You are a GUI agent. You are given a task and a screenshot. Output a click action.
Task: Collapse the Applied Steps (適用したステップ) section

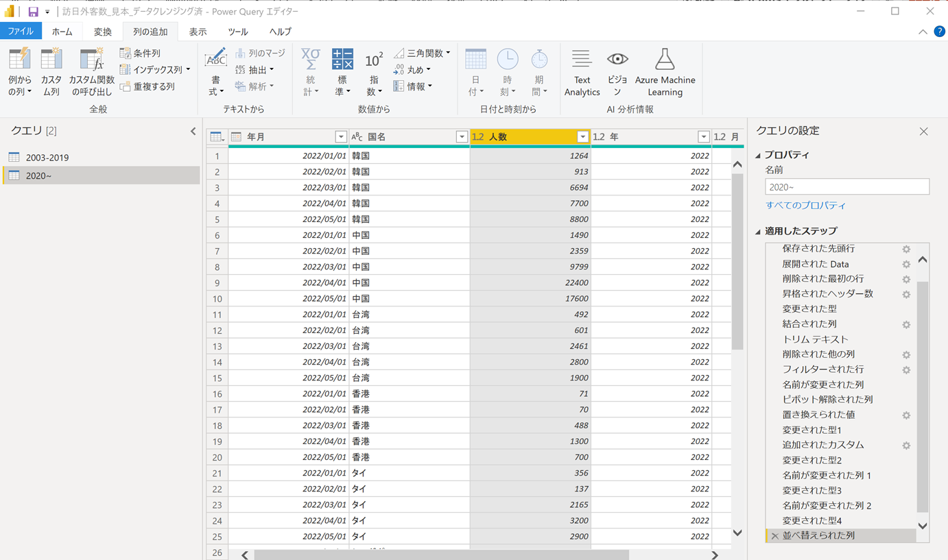(758, 232)
